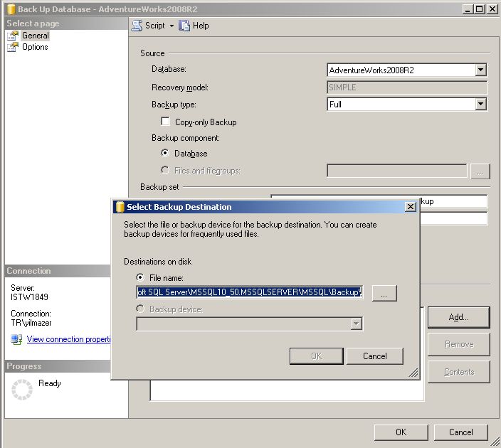Click the progress spinner icon
501x448 pixels.
pos(22,390)
